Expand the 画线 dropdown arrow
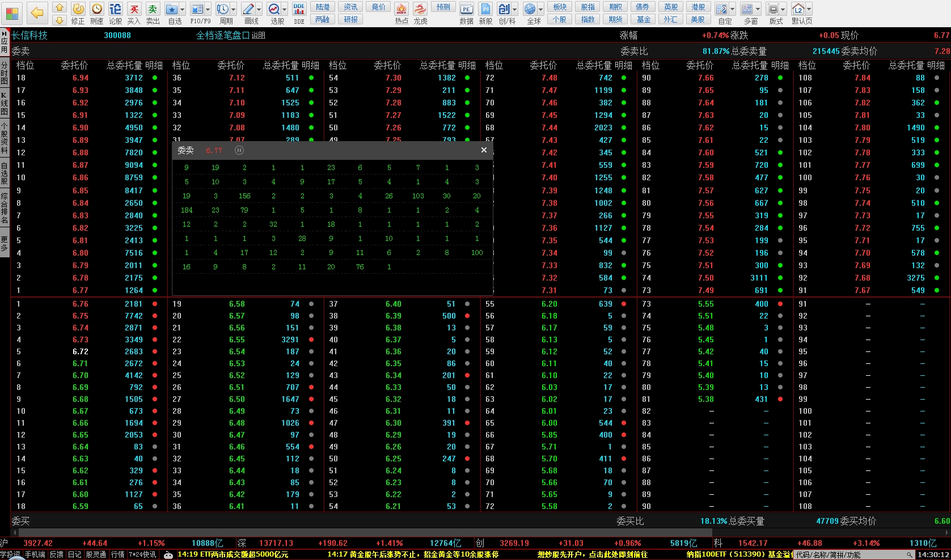The image size is (951, 560). coord(259,10)
